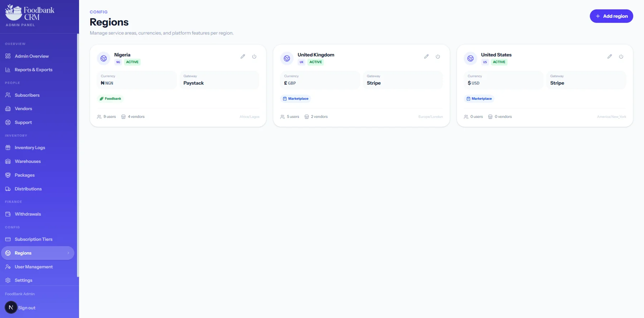Image resolution: width=644 pixels, height=318 pixels.
Task: Go to Reports & Exports
Action: [x=38, y=70]
